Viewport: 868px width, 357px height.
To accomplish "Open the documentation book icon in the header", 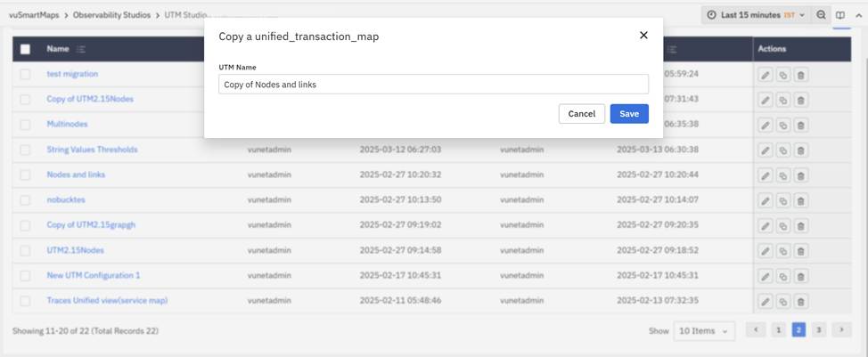I will coord(840,15).
